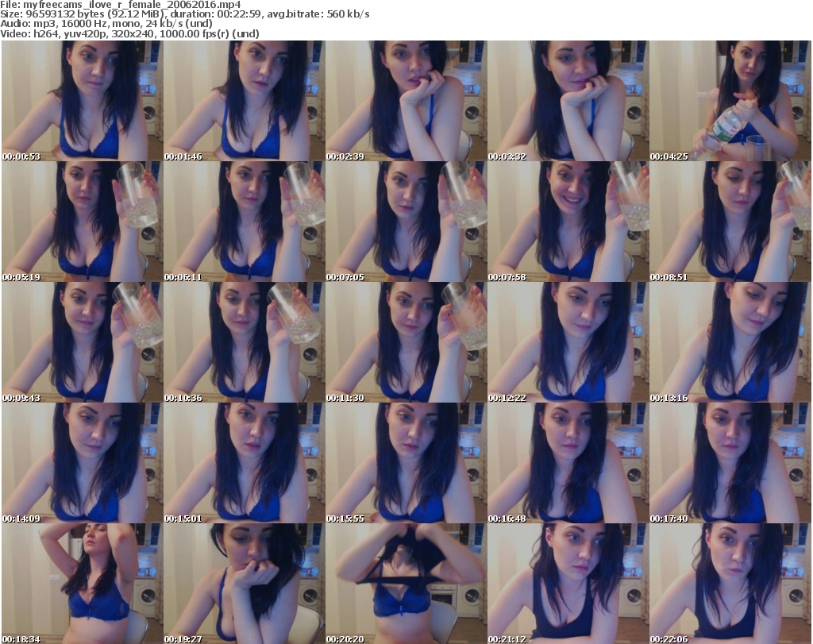Click the 'Size: 96593132 bytes' info line

[x=184, y=14]
